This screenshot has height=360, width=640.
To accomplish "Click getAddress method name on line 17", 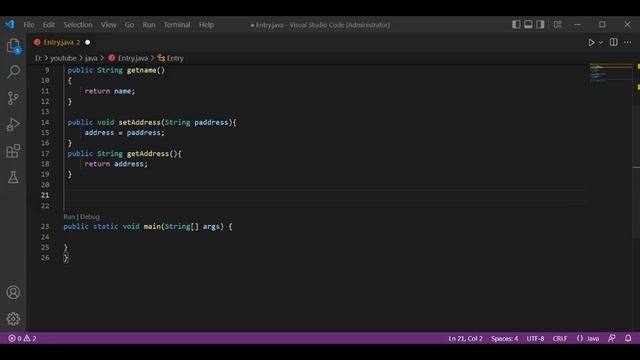I will pyautogui.click(x=147, y=154).
